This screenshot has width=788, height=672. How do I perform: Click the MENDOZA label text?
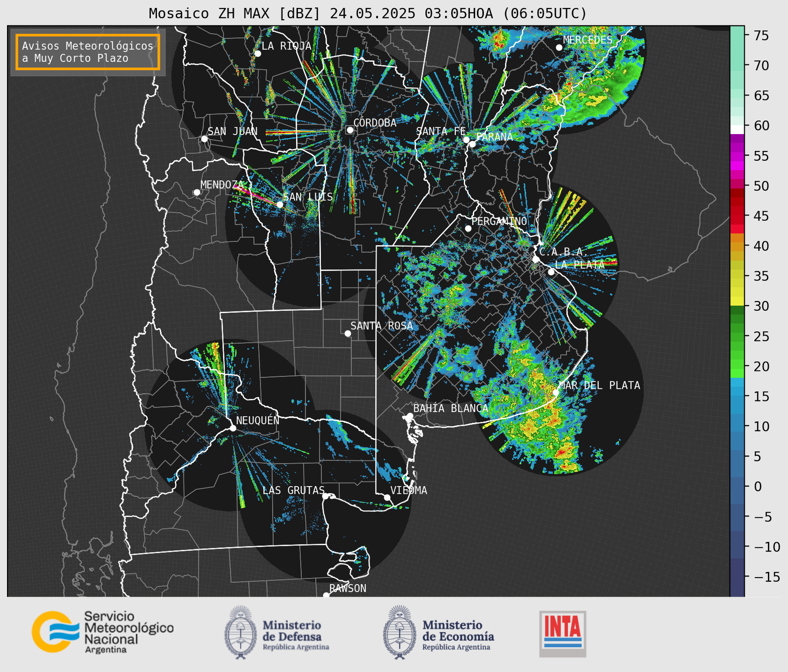point(222,185)
